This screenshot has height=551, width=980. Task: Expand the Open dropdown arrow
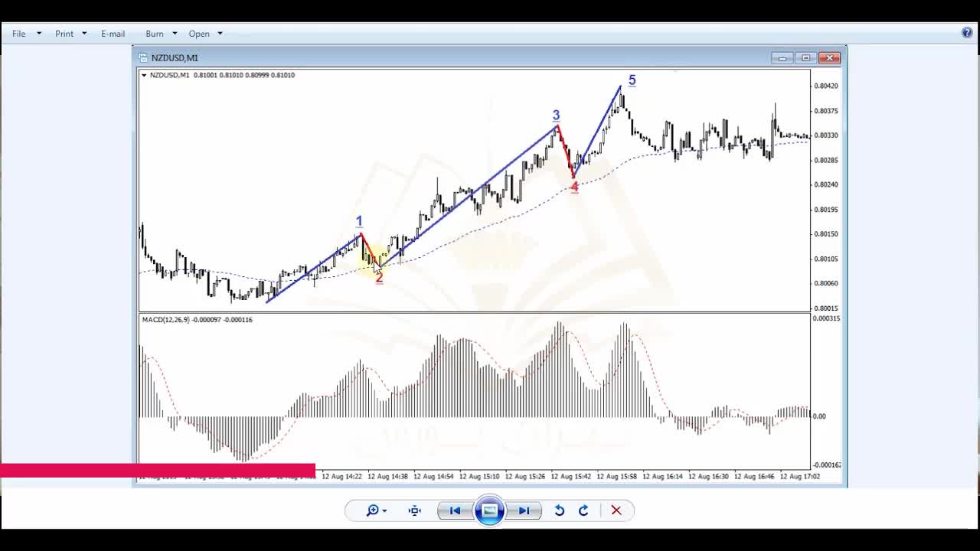point(220,34)
